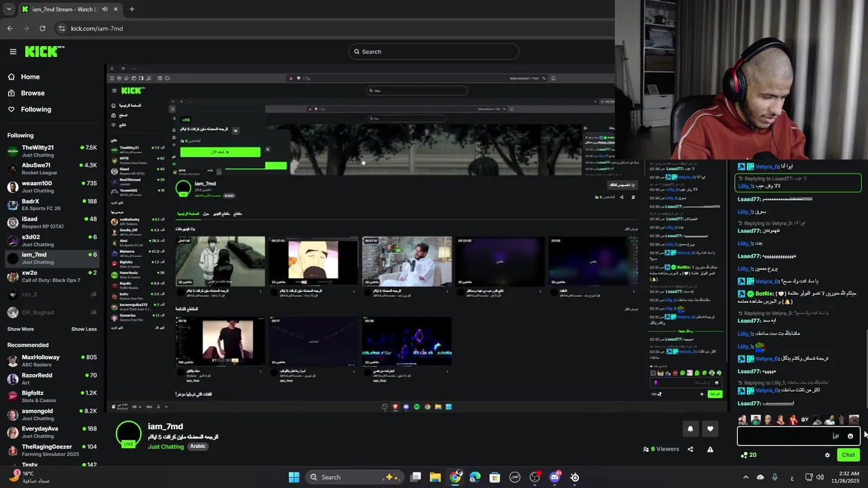Select iam_7md in the Following list

(51, 258)
